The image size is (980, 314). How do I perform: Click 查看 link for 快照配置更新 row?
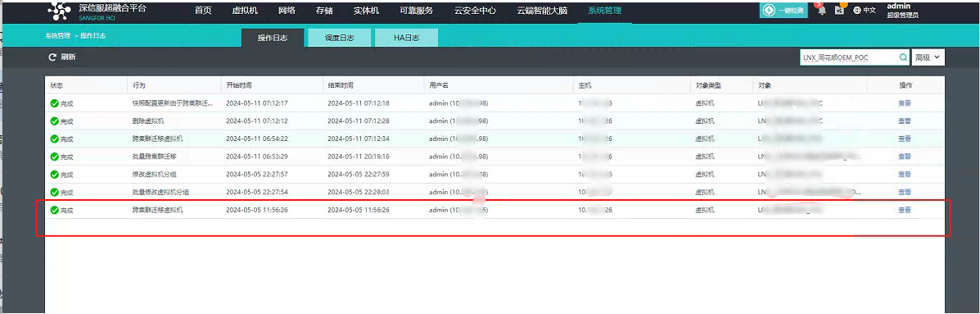coord(905,103)
